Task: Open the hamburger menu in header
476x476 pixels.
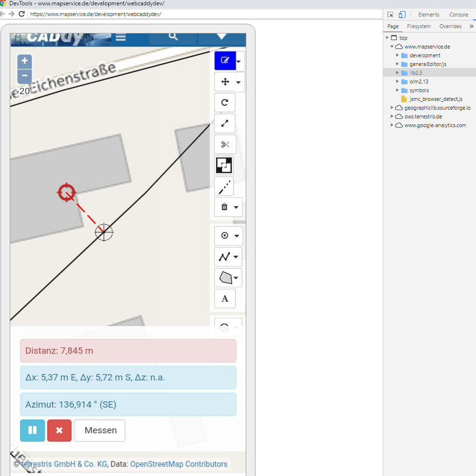Action: 120,37
